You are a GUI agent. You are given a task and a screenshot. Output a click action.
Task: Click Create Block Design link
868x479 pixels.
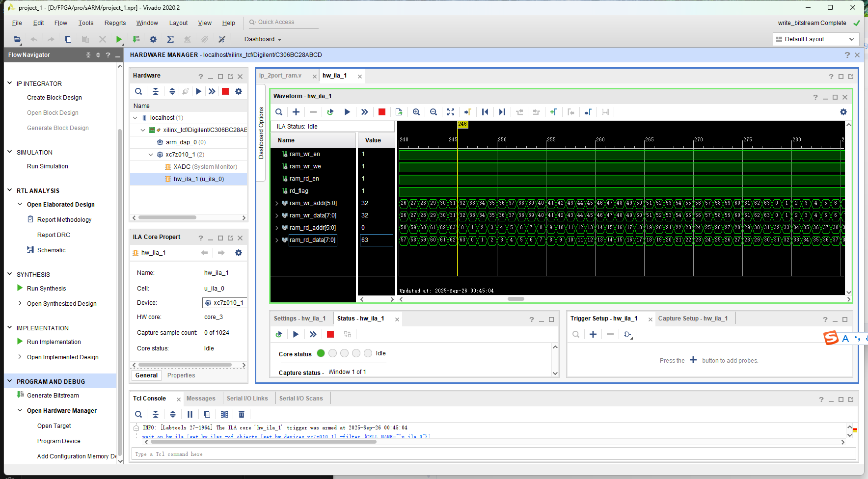(x=54, y=98)
